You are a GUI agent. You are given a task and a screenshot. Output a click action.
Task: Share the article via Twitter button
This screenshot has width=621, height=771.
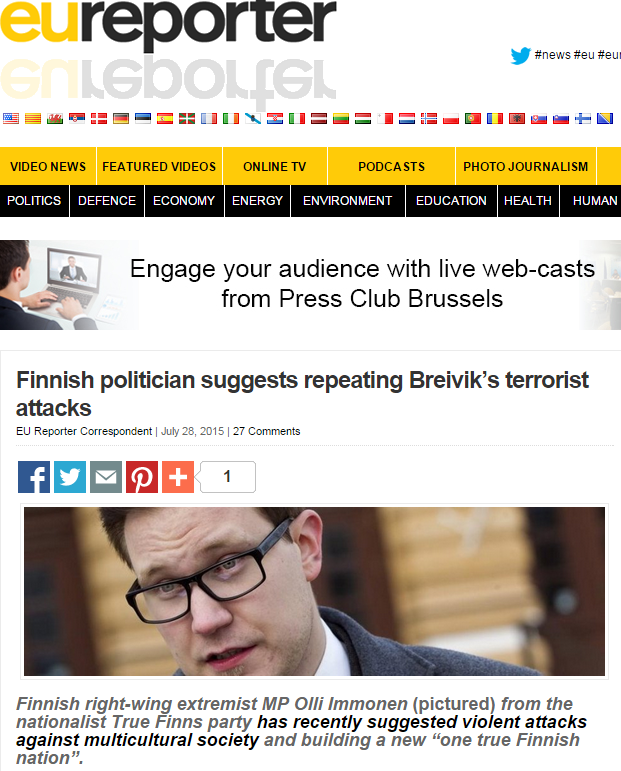pos(70,476)
